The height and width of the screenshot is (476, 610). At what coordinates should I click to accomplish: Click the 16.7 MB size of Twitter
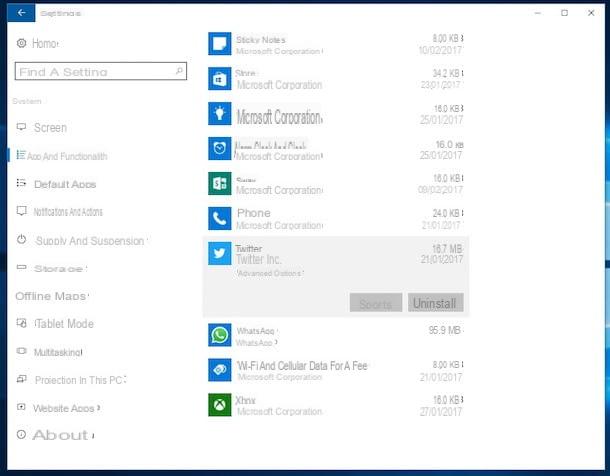(x=447, y=248)
